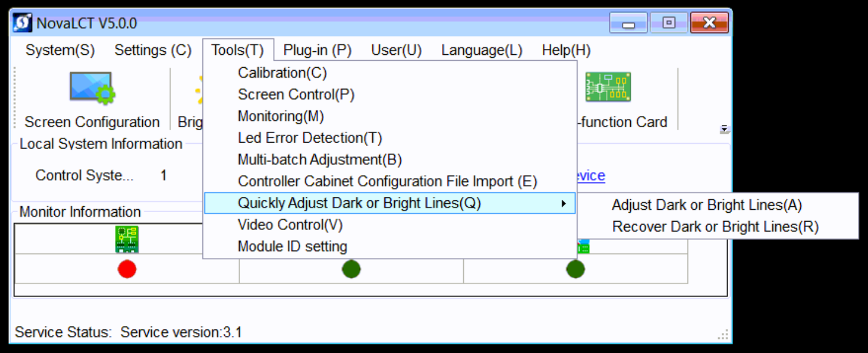Select Module ID setting menu item
868x353 pixels.
(x=292, y=246)
